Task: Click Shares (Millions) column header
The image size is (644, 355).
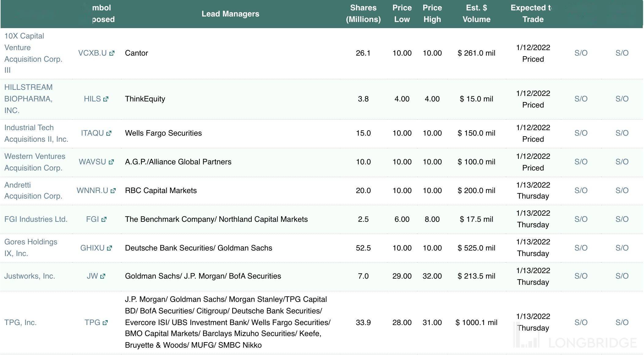Action: click(363, 14)
